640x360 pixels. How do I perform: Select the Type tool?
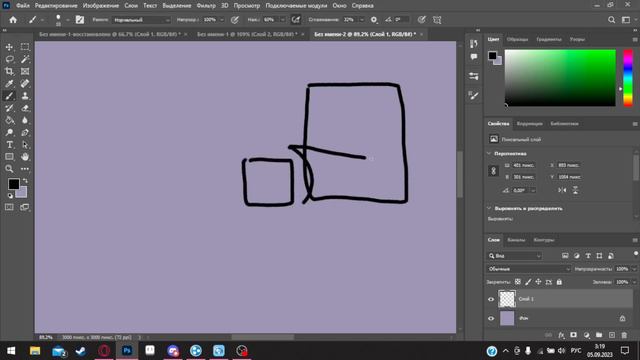click(9, 145)
